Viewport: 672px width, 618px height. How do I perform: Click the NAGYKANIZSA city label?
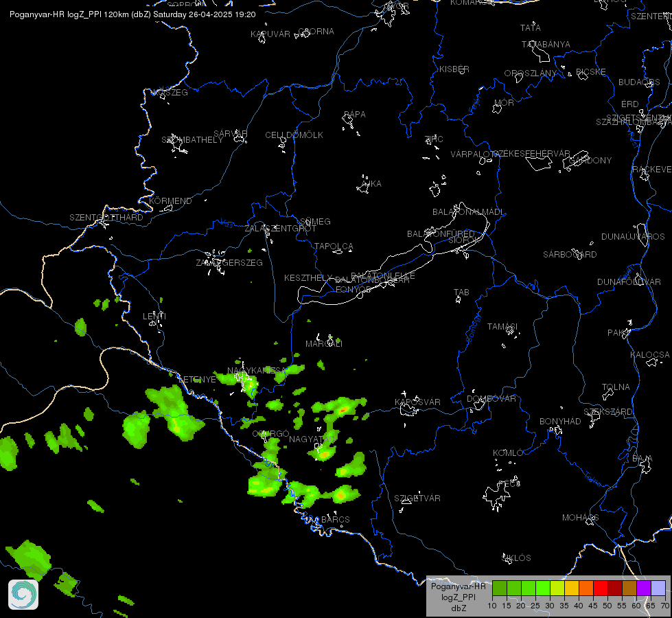pyautogui.click(x=255, y=371)
